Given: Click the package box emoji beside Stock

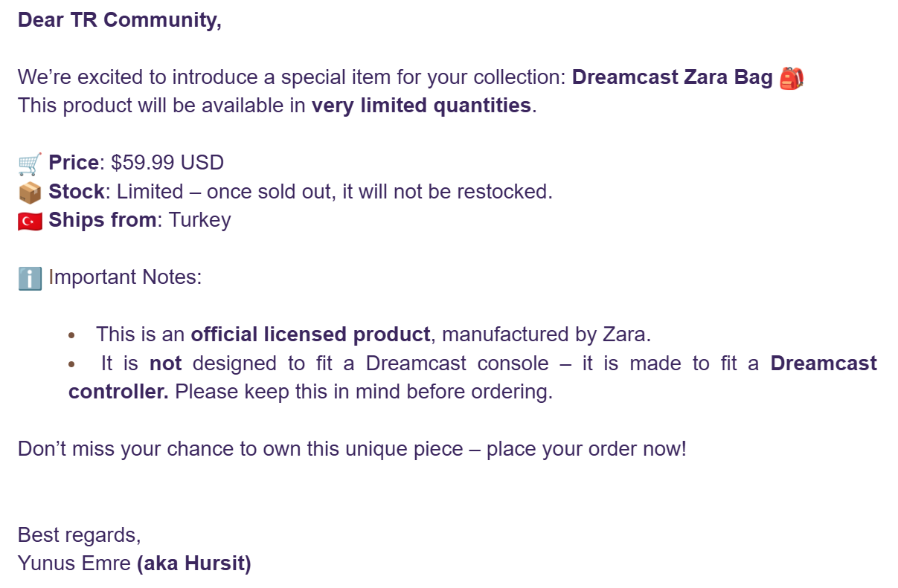Looking at the screenshot, I should click(x=30, y=192).
